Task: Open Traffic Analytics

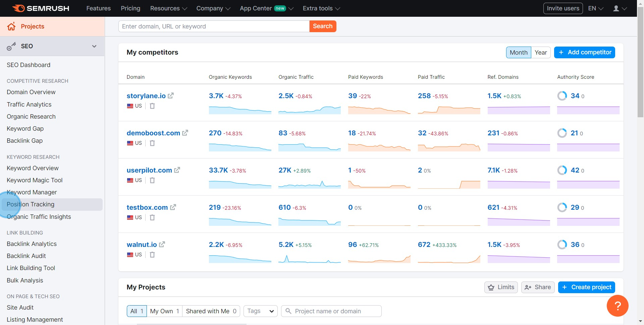Action: pyautogui.click(x=29, y=105)
